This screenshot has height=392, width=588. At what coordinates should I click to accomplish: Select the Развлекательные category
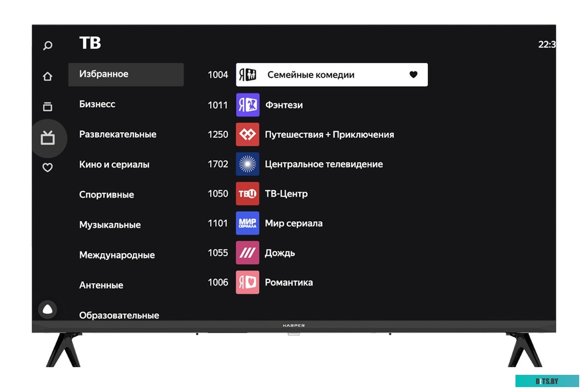point(118,134)
